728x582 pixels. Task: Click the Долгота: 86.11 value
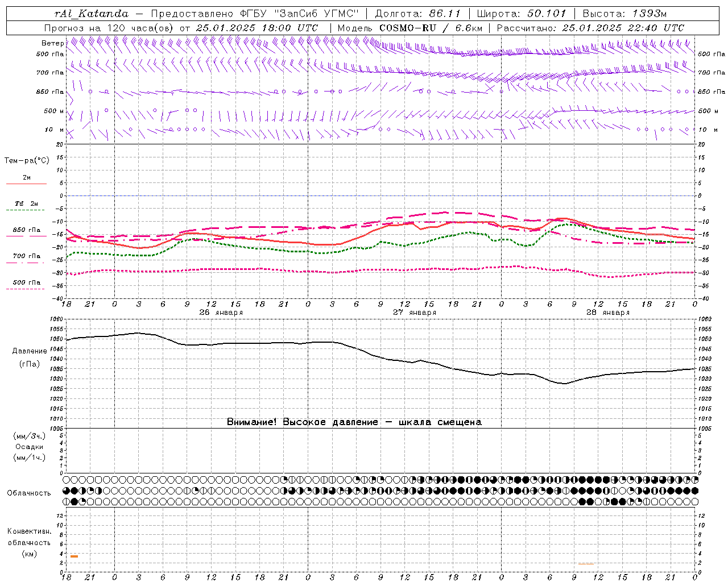click(418, 14)
